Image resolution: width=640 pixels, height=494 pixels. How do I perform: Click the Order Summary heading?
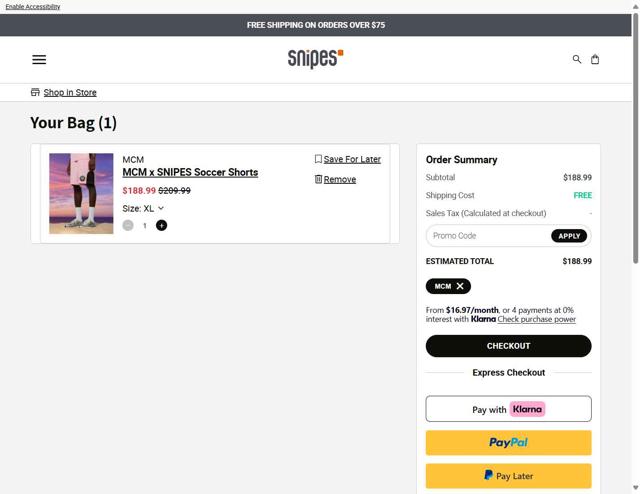point(461,160)
